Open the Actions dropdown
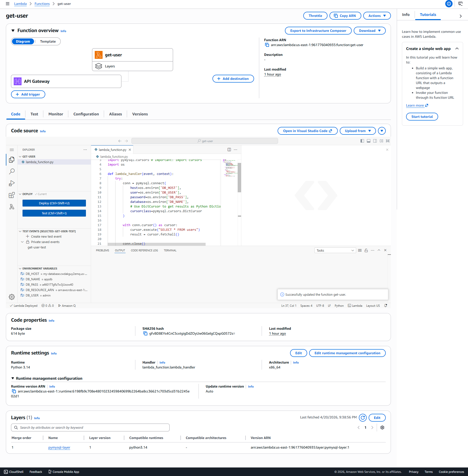This screenshot has height=476, width=468. click(x=377, y=16)
